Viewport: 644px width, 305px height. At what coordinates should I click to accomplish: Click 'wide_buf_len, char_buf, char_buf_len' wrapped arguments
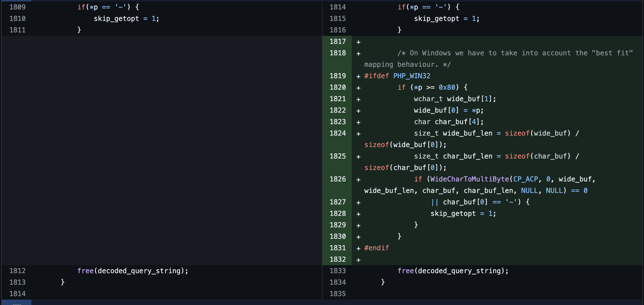click(x=438, y=191)
